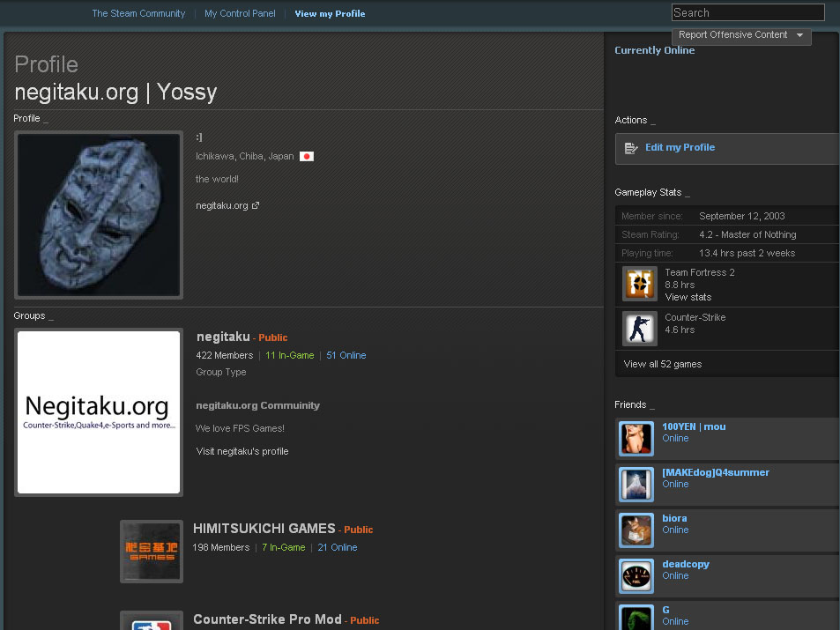Click 21 Online for HIMITSUKICHI GAMES
This screenshot has height=630, width=840.
(338, 547)
